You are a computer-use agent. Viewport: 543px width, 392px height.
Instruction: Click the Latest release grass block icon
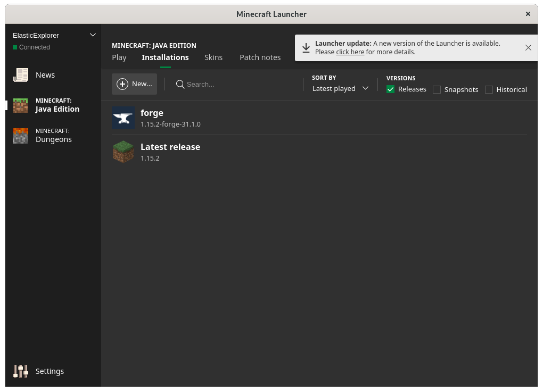click(124, 152)
